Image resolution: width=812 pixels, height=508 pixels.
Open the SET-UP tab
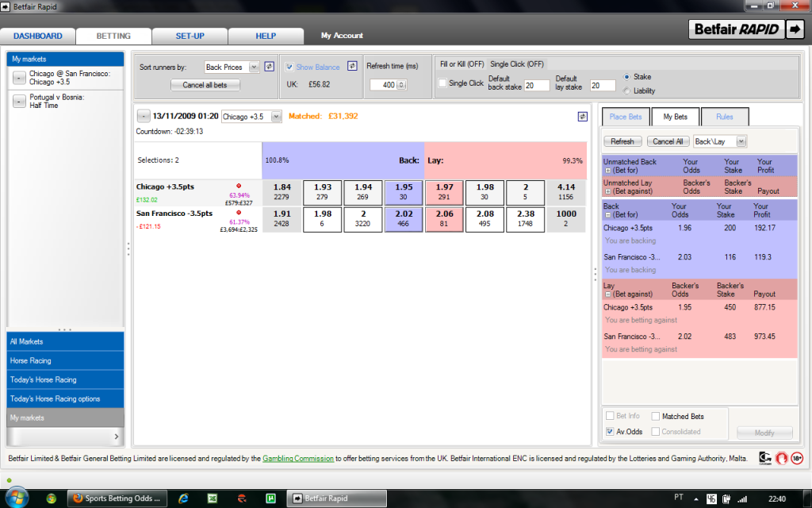[190, 37]
